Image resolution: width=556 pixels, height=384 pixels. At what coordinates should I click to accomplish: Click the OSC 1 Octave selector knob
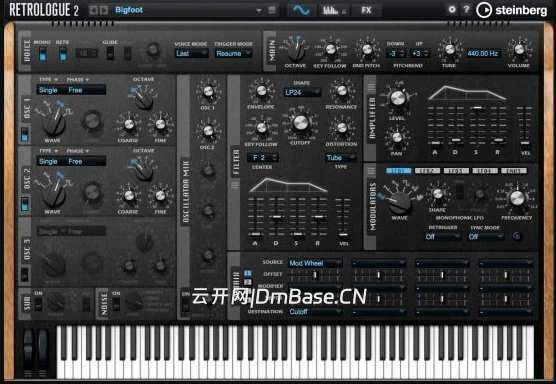tap(144, 100)
